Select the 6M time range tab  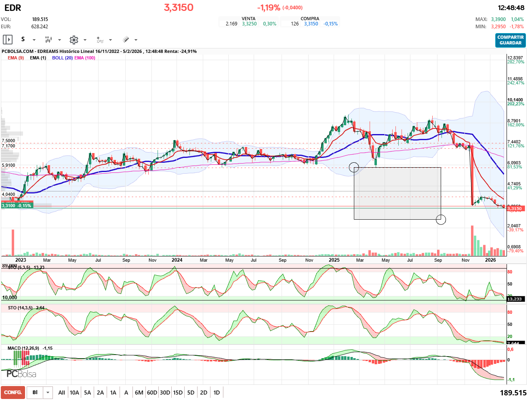pyautogui.click(x=139, y=393)
